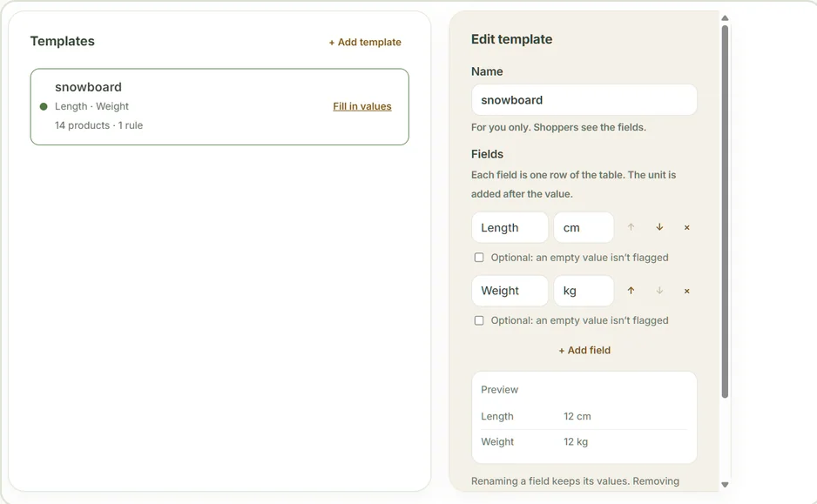817x504 pixels.
Task: Select the snowboard template card
Action: point(219,107)
